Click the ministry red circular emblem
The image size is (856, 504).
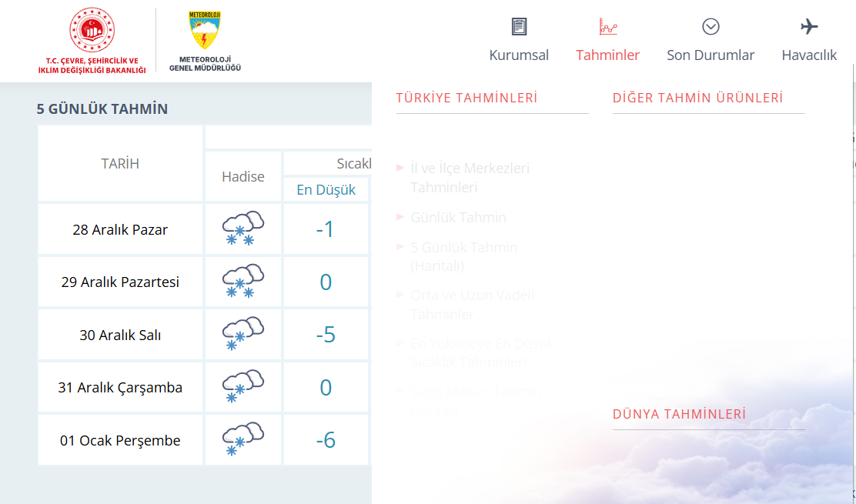click(x=92, y=31)
